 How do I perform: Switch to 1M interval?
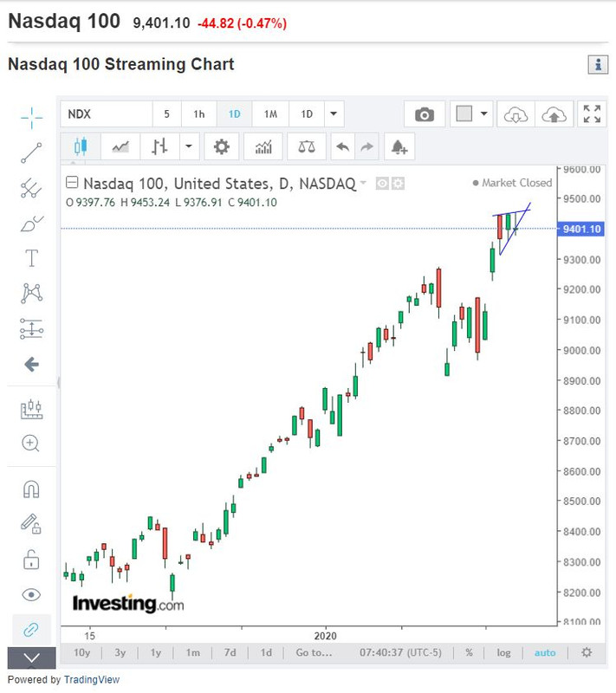tap(270, 114)
